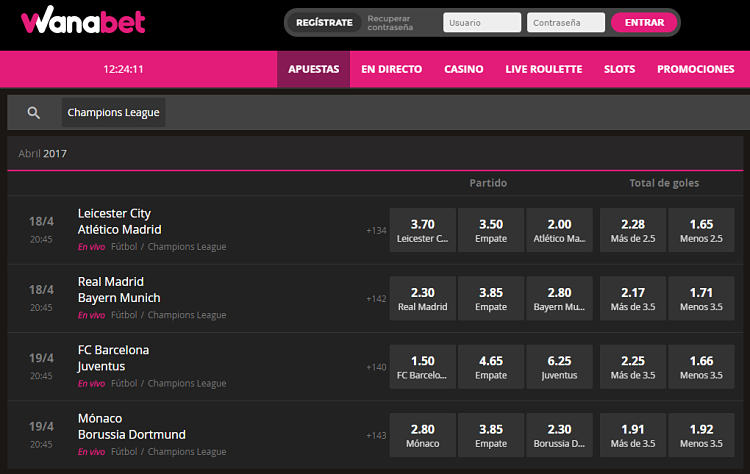This screenshot has height=474, width=750.
Task: Expand +140 more markets for Barcelona match
Action: pos(376,367)
